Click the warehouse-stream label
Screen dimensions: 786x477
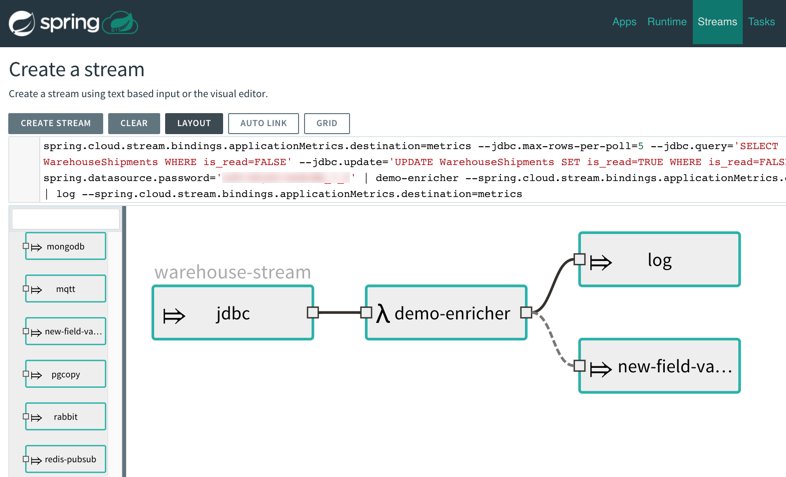click(x=233, y=272)
